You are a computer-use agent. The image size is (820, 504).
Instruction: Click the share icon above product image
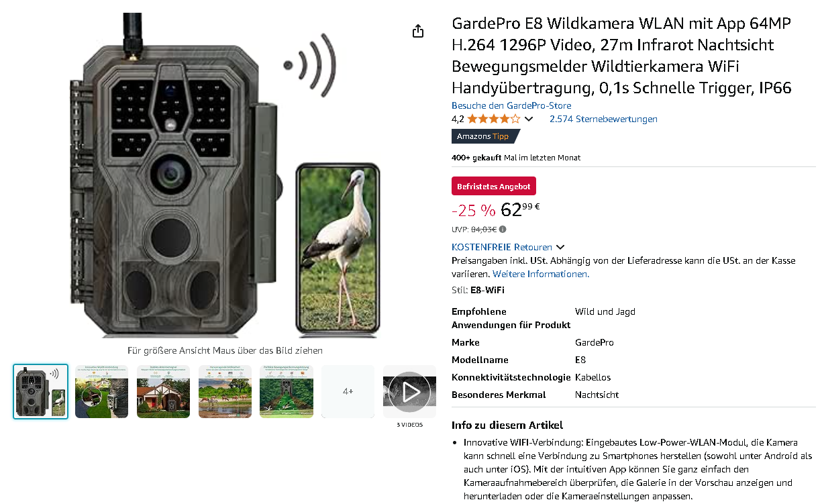pos(418,31)
